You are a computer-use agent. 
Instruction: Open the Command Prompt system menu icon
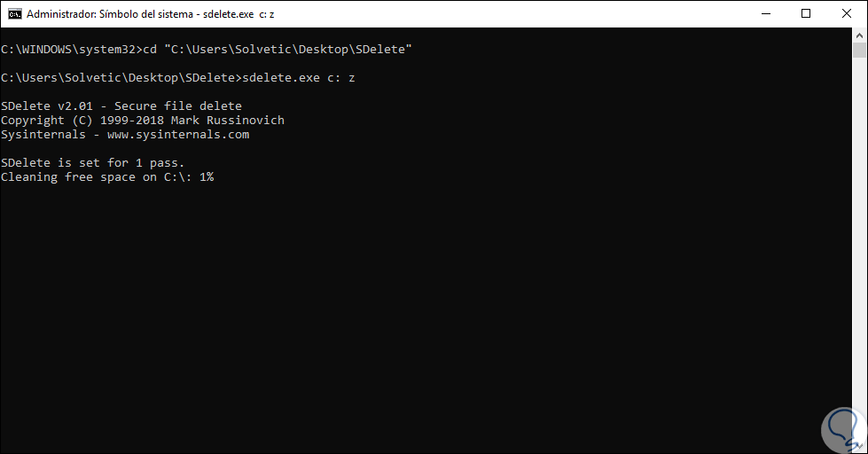click(x=13, y=14)
